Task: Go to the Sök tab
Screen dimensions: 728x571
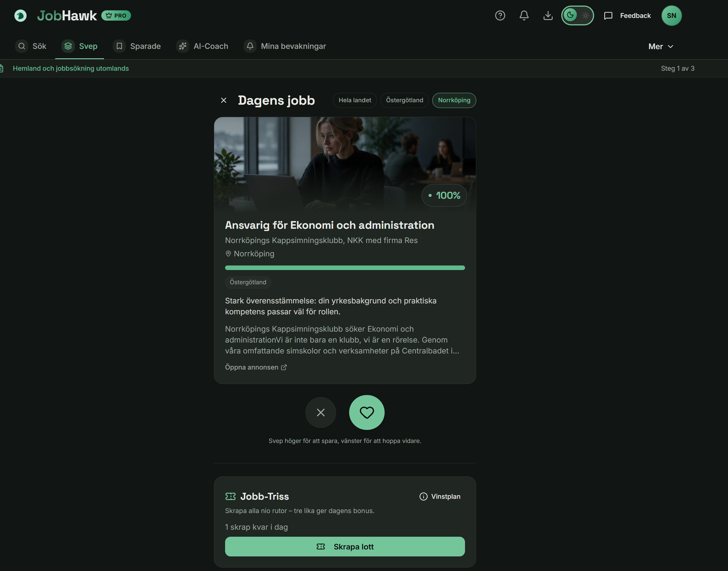Action: [31, 46]
